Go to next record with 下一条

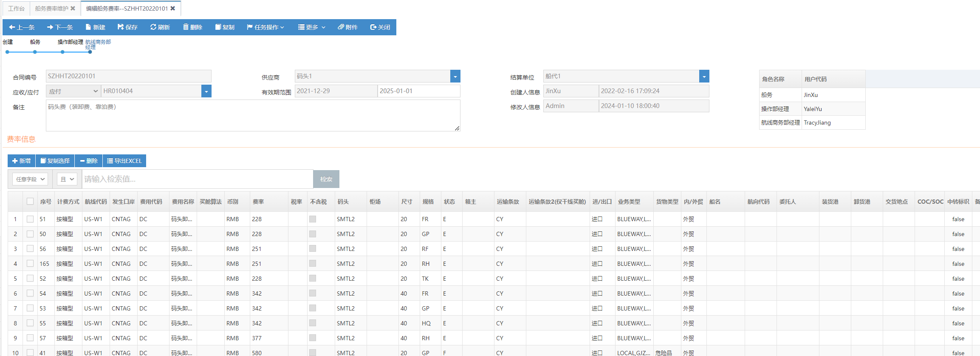coord(60,27)
